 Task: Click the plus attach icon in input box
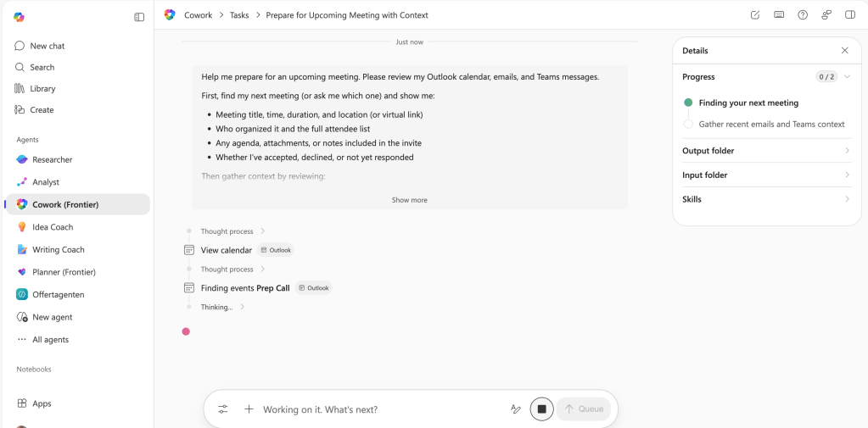click(249, 409)
